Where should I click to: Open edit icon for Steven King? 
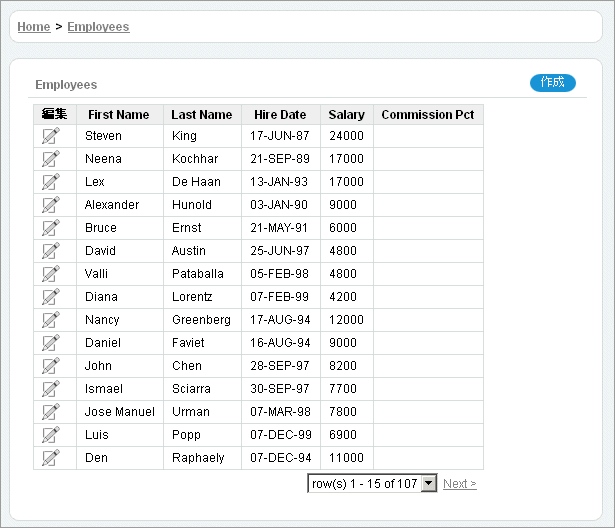pyautogui.click(x=51, y=136)
